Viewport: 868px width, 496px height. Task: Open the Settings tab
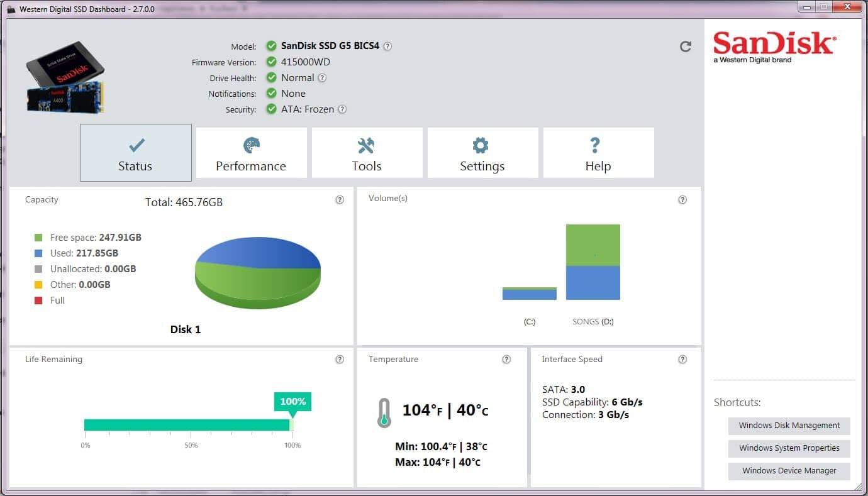(482, 153)
